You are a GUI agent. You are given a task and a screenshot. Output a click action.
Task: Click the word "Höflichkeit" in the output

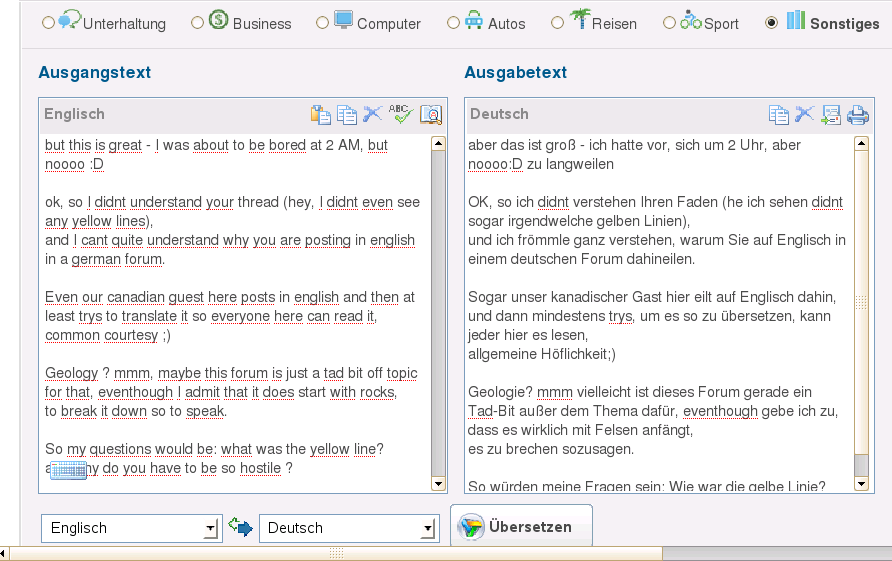pos(573,354)
